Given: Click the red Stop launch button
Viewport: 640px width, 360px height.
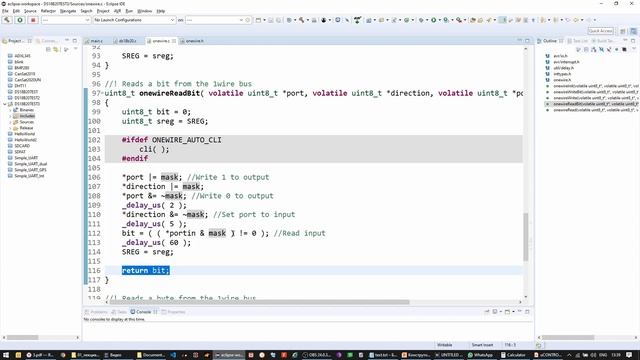Looking at the screenshot, I should [33, 20].
